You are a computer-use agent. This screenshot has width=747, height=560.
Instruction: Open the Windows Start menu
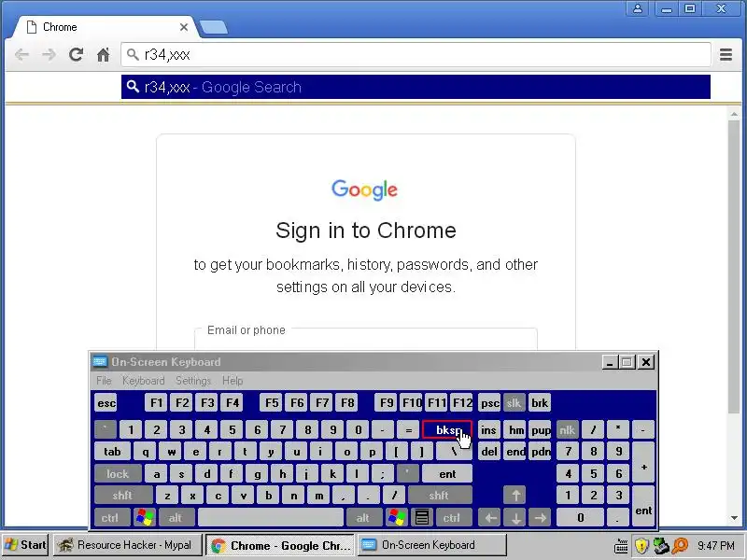pos(25,545)
